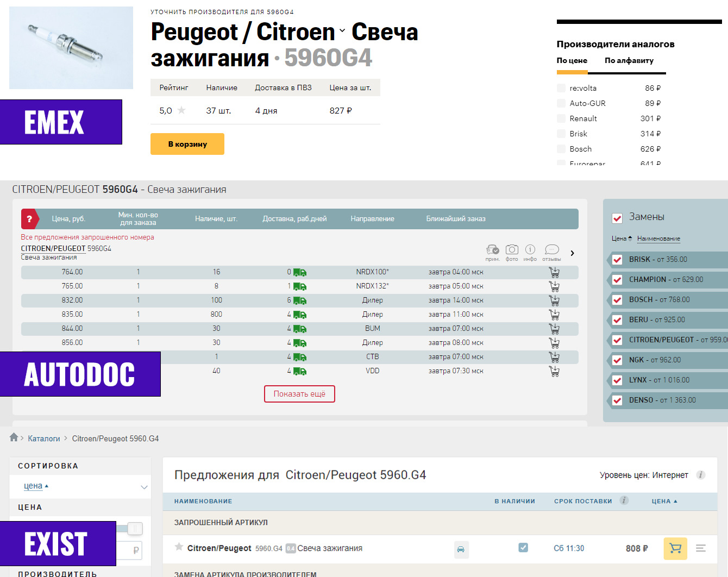This screenshot has width=728, height=577.
Task: Uncheck the BOSCH replacement checkbox in Autodoc
Action: coord(617,300)
